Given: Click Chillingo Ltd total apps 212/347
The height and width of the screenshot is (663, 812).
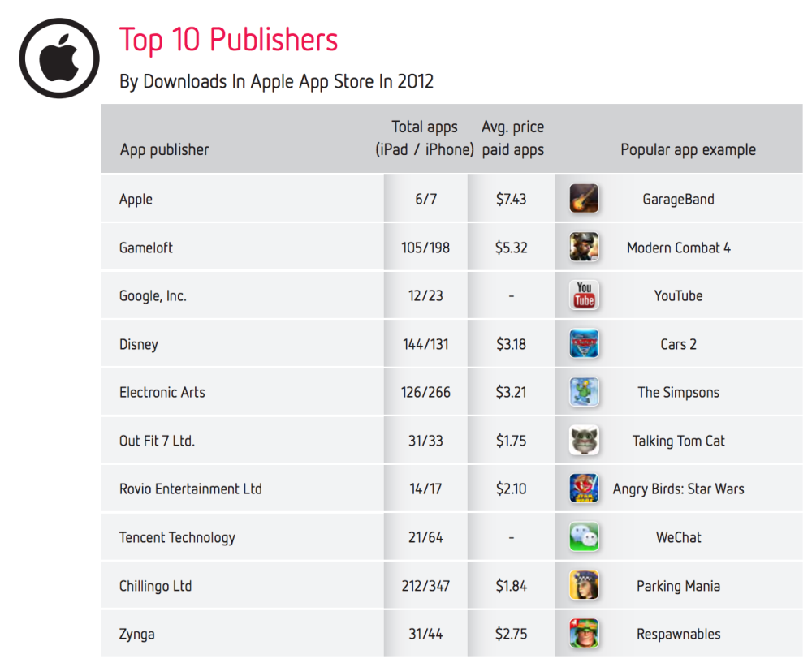Looking at the screenshot, I should pos(425,586).
